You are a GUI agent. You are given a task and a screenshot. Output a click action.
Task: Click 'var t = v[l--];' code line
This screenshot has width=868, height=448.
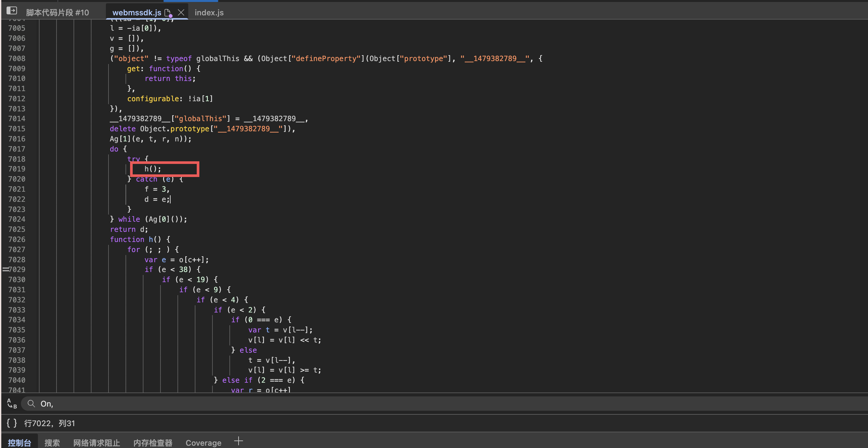pyautogui.click(x=280, y=330)
